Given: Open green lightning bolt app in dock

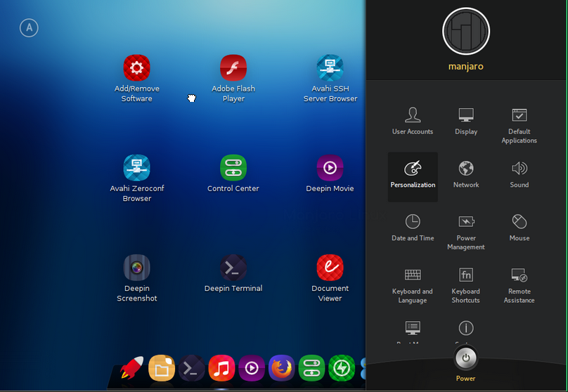Looking at the screenshot, I should [x=342, y=367].
